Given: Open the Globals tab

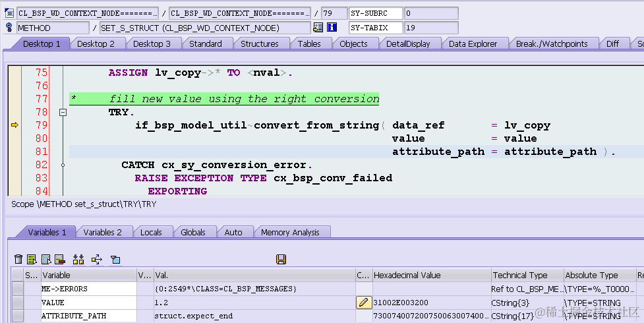Looking at the screenshot, I should pyautogui.click(x=192, y=232).
